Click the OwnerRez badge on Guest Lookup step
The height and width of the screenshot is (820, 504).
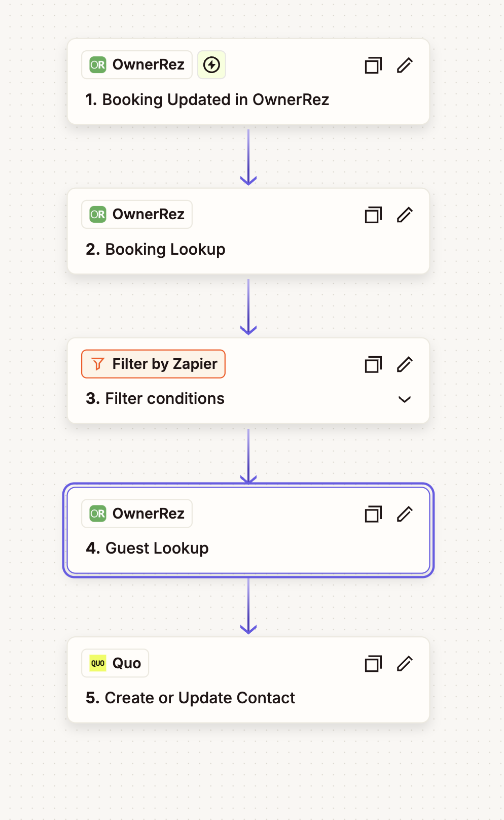(x=137, y=514)
